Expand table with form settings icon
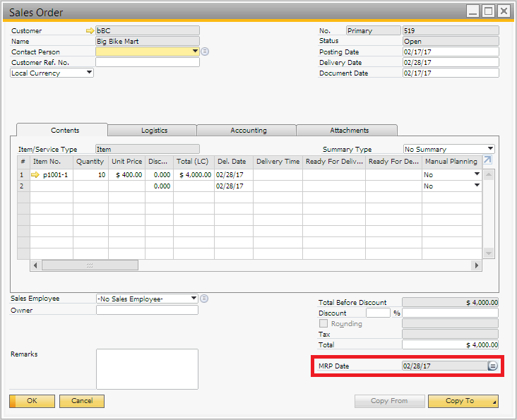The width and height of the screenshot is (517, 420). click(487, 160)
